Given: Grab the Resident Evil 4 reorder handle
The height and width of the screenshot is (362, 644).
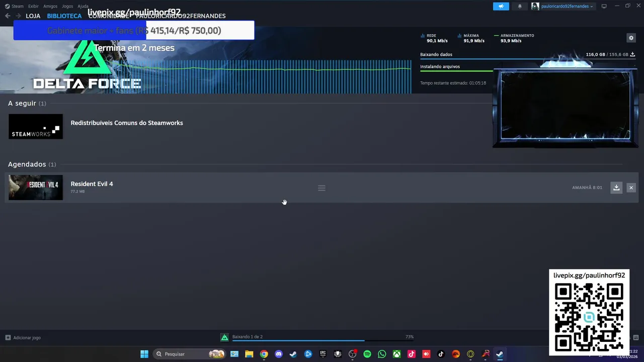Looking at the screenshot, I should pyautogui.click(x=321, y=188).
